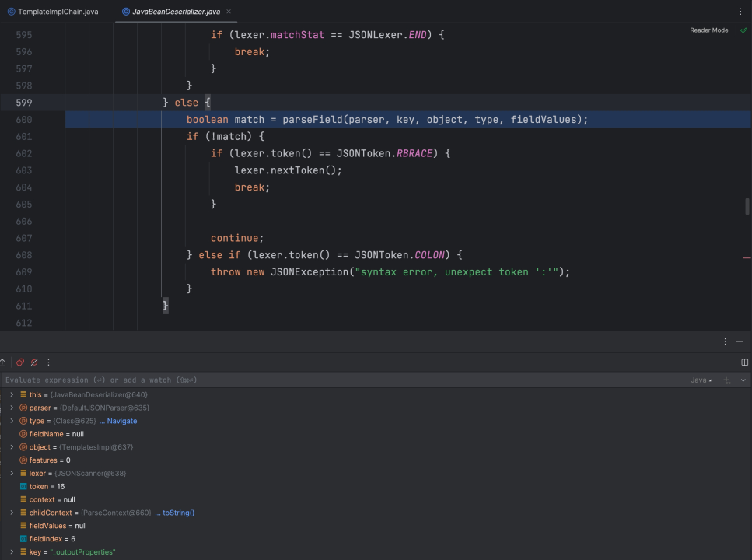Click the token primitive type icon
The image size is (752, 560).
point(23,486)
